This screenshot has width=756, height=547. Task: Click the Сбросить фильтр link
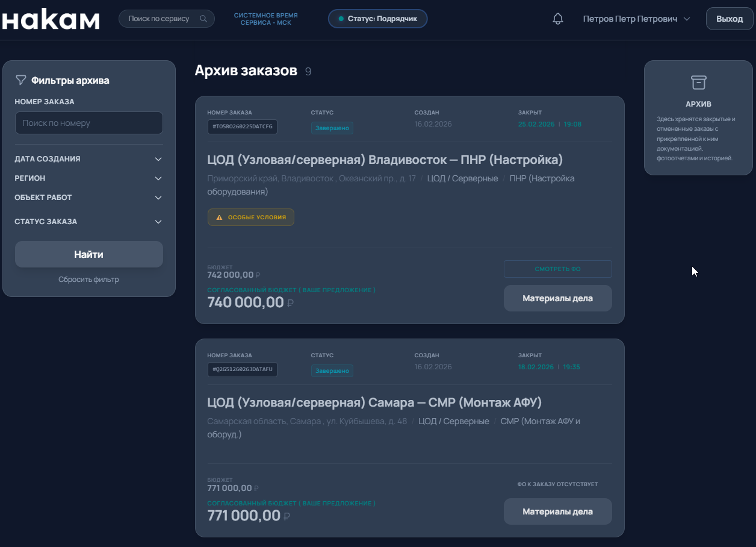click(89, 280)
